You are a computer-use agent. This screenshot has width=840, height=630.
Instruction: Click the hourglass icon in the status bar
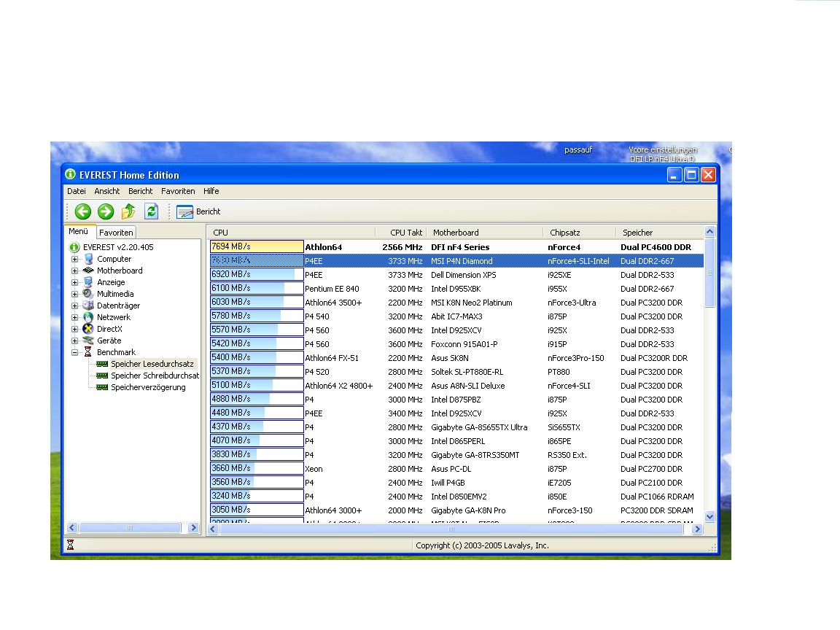[x=70, y=545]
